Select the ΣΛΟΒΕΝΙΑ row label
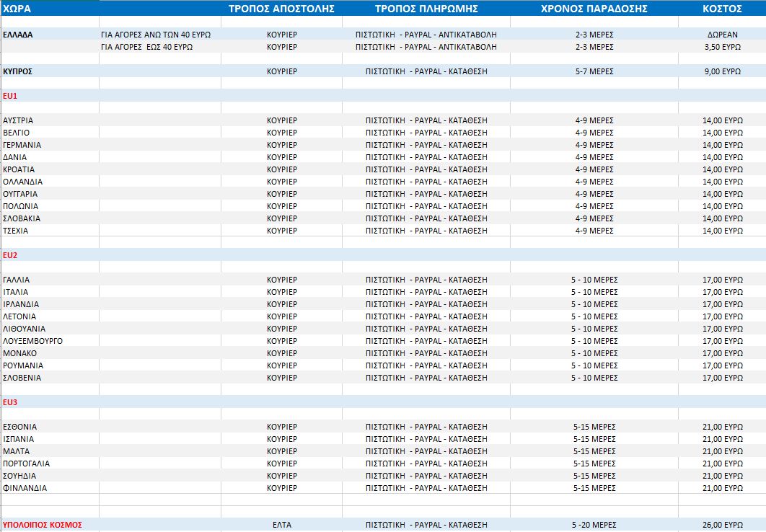Image resolution: width=766 pixels, height=532 pixels. coord(22,377)
